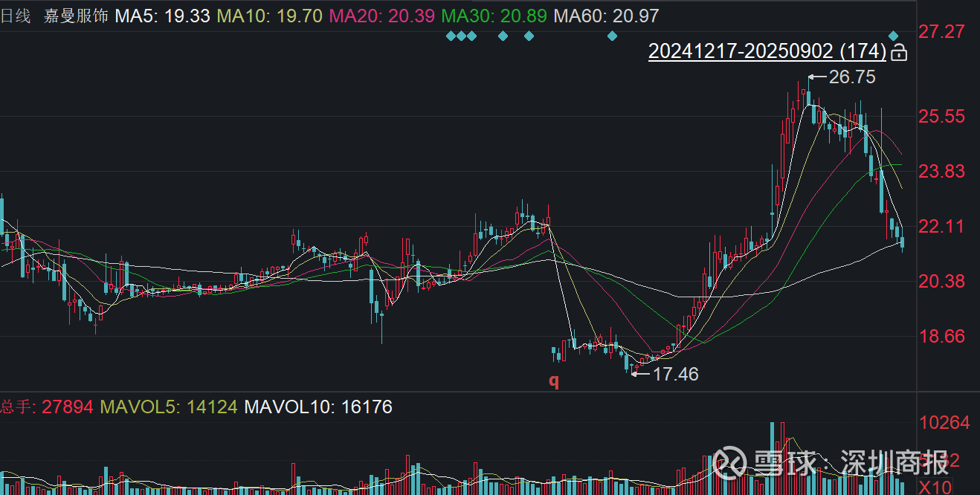Click the MA30: 20.89 indicator label
980x495 pixels.
pyautogui.click(x=494, y=16)
